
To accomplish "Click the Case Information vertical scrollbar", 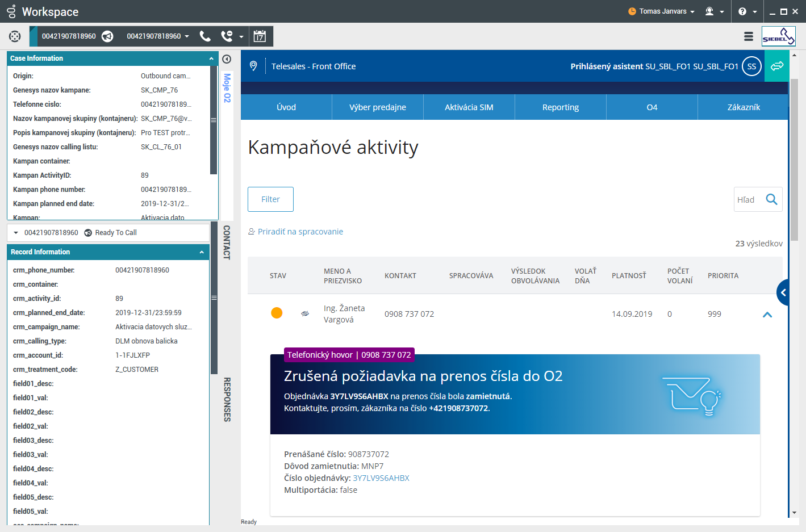I will (214, 120).
